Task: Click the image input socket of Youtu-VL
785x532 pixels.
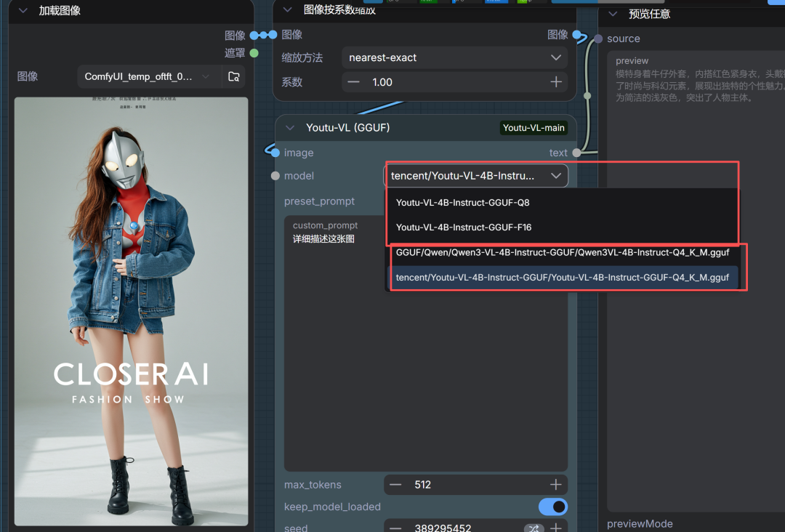Action: pyautogui.click(x=275, y=153)
